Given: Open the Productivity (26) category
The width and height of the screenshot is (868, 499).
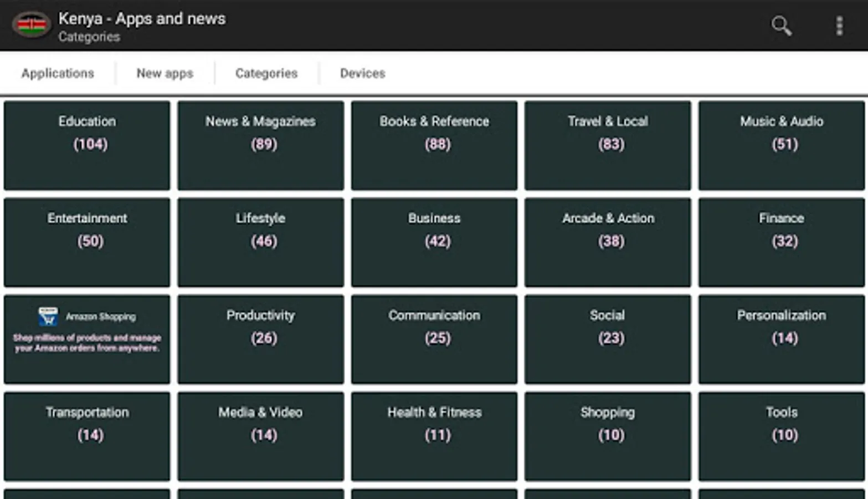Looking at the screenshot, I should 260,339.
